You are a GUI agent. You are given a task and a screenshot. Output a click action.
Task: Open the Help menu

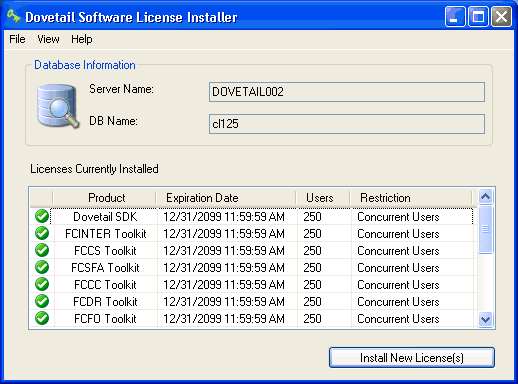tap(82, 39)
